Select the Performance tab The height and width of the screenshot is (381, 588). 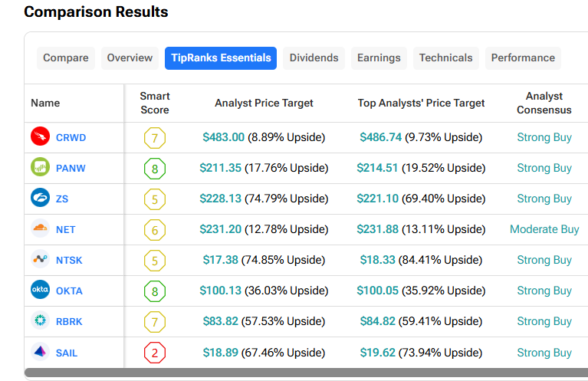[x=523, y=58]
